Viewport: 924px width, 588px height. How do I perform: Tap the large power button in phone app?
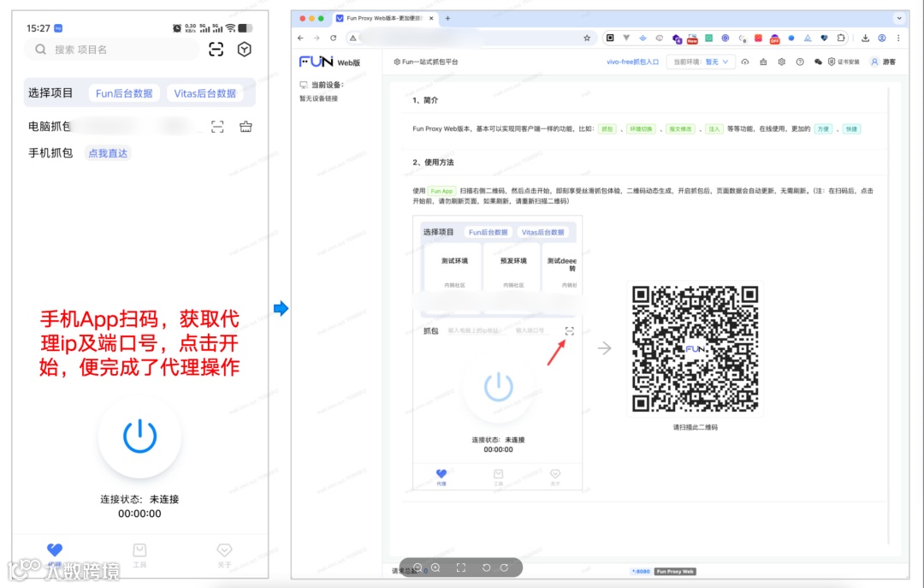click(139, 437)
